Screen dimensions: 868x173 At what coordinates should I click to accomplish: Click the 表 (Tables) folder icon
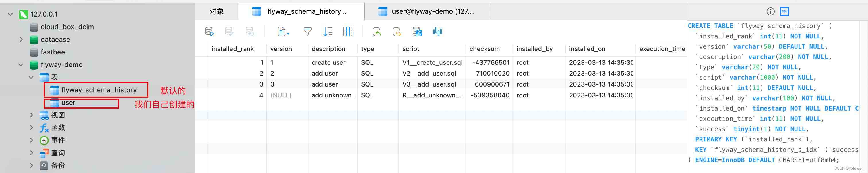pyautogui.click(x=44, y=77)
